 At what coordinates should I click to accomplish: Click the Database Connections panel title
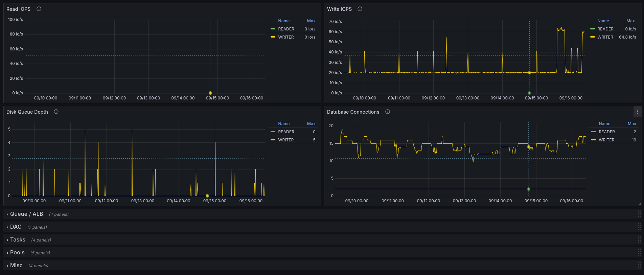(353, 112)
